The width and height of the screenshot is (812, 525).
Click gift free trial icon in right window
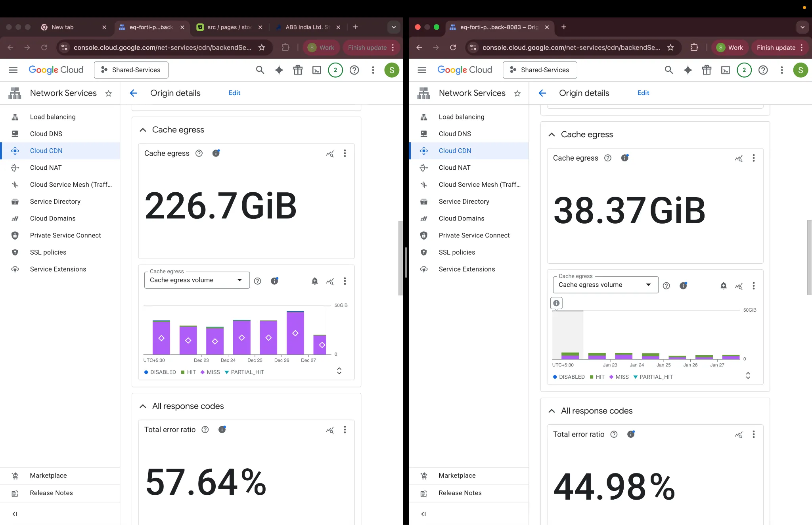707,70
